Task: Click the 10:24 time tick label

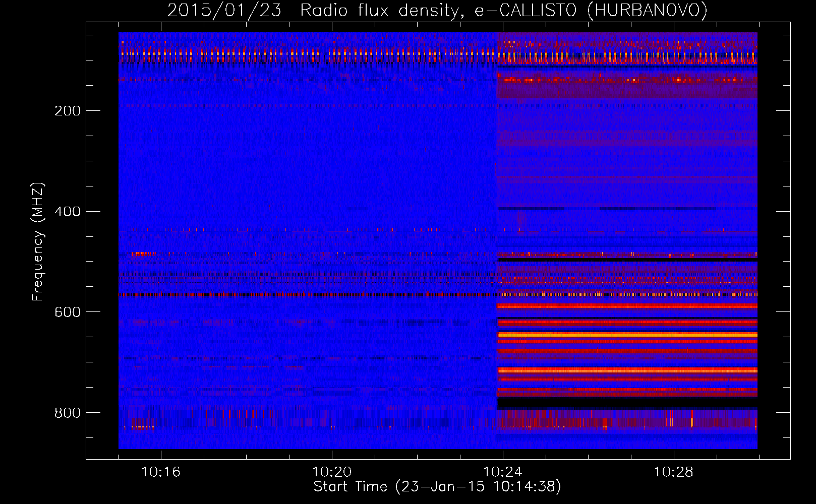Action: coord(503,472)
